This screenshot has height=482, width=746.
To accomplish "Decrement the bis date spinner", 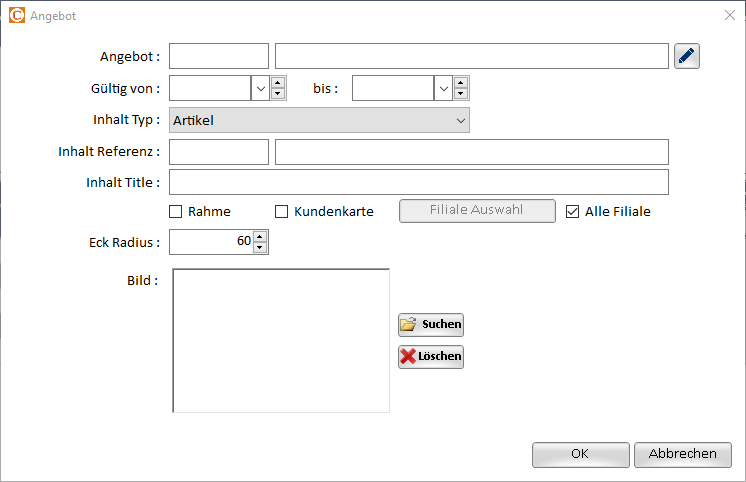I will point(460,94).
